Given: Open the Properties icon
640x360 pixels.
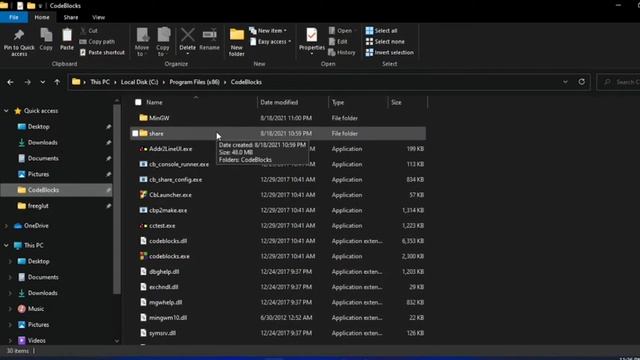Looking at the screenshot, I should coord(312,35).
